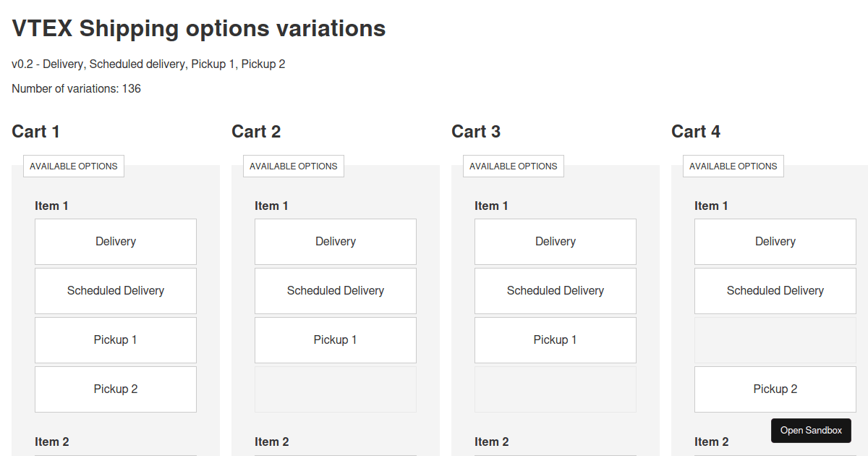The image size is (868, 456).
Task: Open the CodeSandbox editor via Open Sandbox
Action: (x=811, y=430)
